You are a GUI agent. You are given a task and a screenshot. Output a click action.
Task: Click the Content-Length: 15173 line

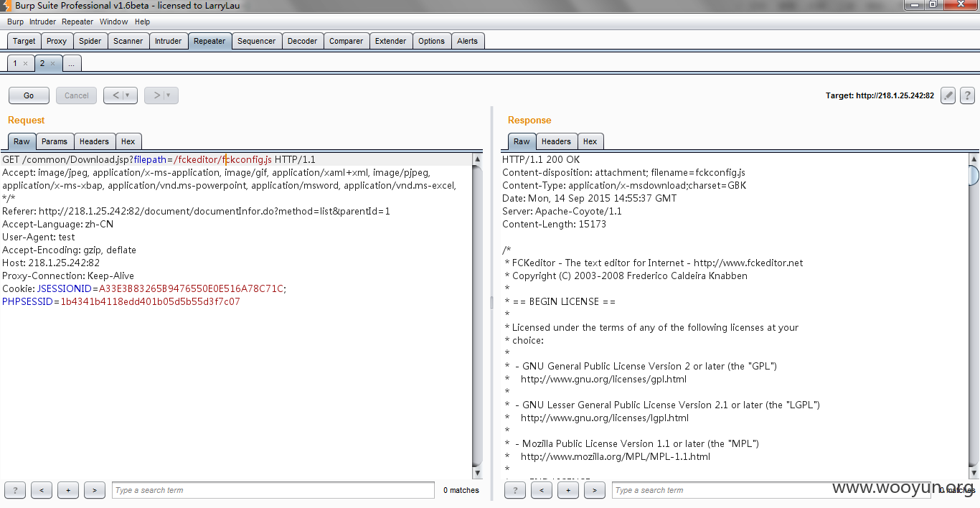point(554,224)
